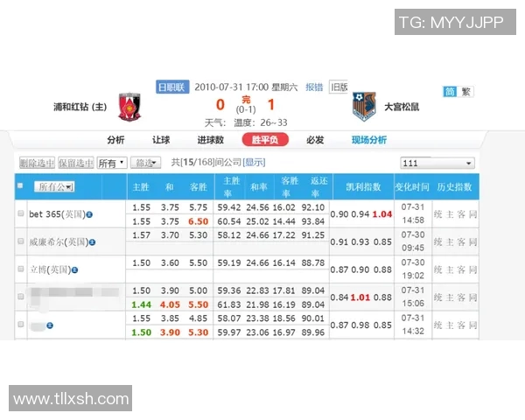Click the info icon beside 立博

click(x=76, y=269)
